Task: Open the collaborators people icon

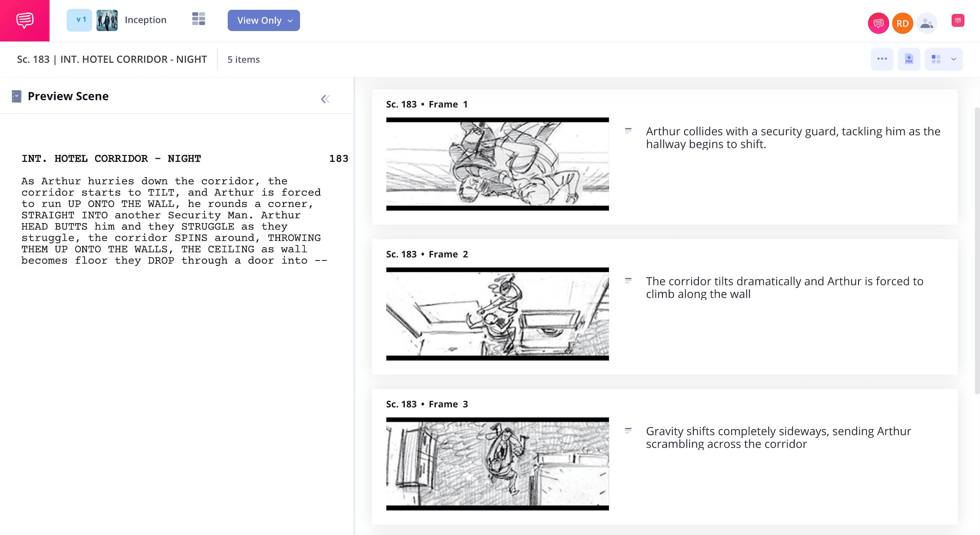Action: (x=926, y=23)
